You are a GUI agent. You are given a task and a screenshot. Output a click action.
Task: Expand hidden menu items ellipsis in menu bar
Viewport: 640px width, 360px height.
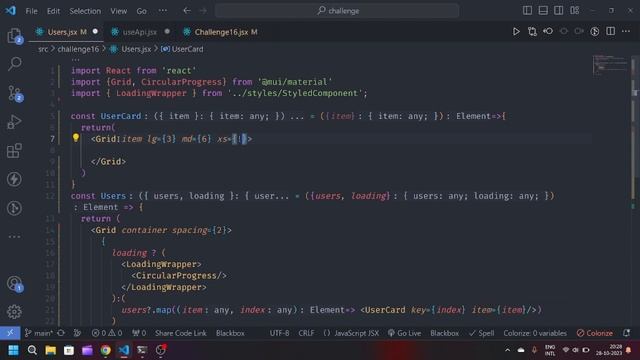163,11
